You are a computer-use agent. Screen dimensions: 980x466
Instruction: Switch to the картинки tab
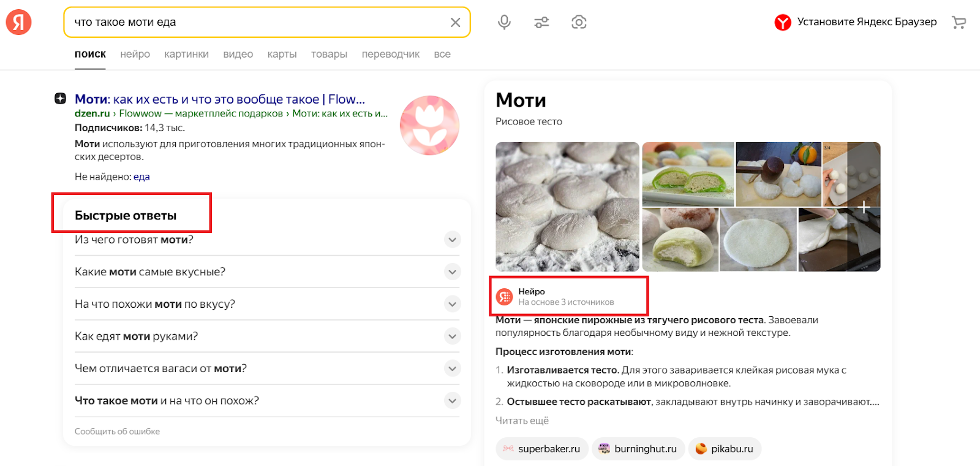186,54
